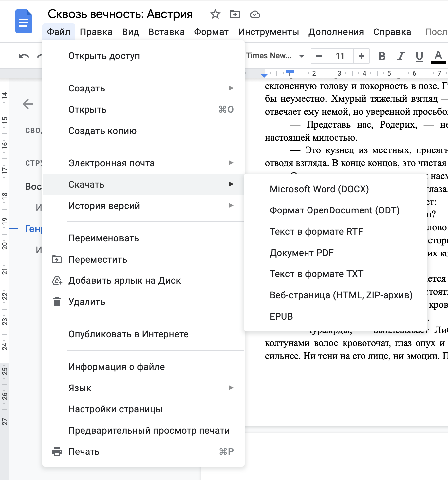
Task: Download as Документ PDF
Action: coord(302,253)
